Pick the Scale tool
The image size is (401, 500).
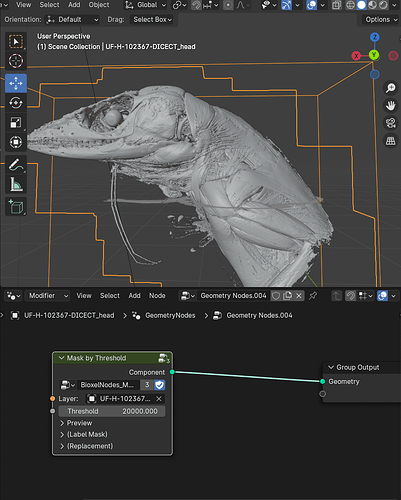coord(16,123)
